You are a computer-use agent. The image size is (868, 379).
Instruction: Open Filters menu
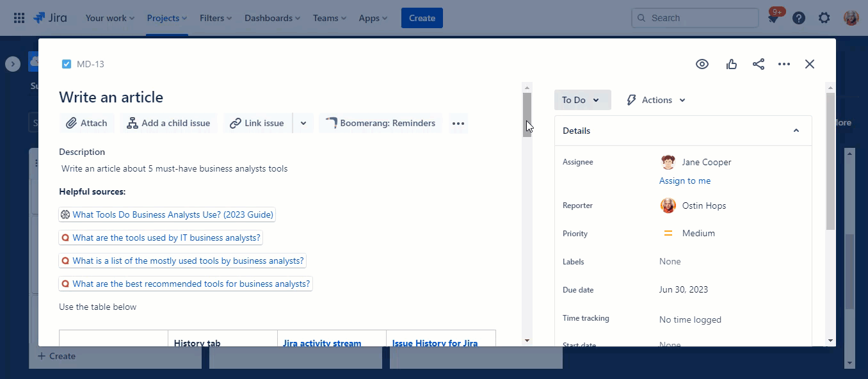[216, 18]
